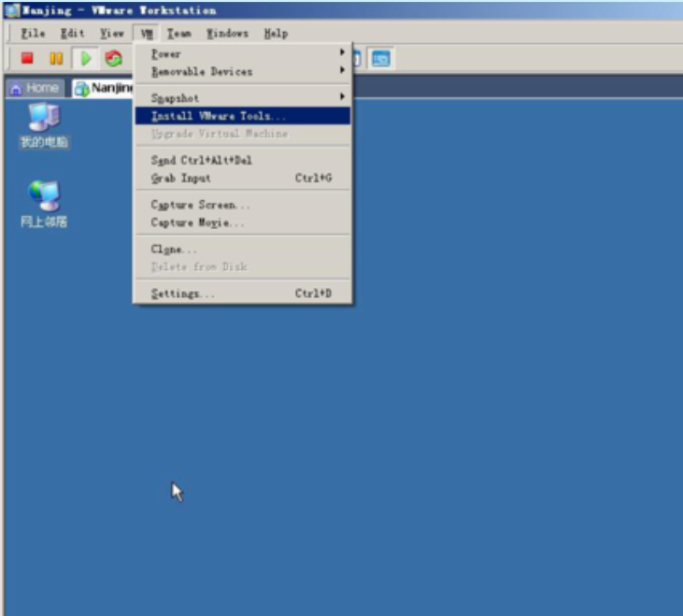Select the Network Neighborhood desktop icon
This screenshot has width=683, height=616.
coord(44,205)
